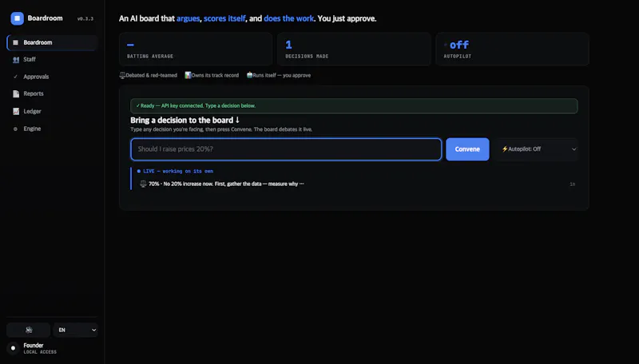Click the v0.3.3 version label
This screenshot has width=639, height=364.
coord(85,18)
